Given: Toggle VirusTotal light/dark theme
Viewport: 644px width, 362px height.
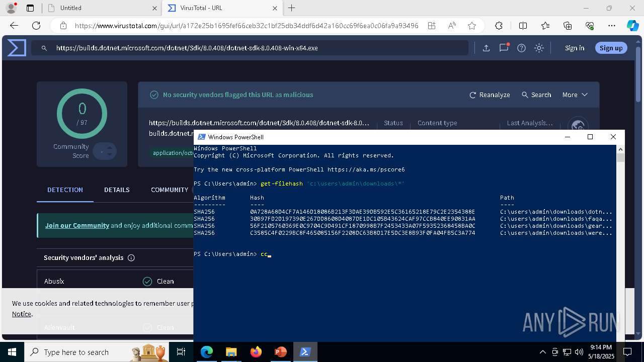Looking at the screenshot, I should (539, 48).
